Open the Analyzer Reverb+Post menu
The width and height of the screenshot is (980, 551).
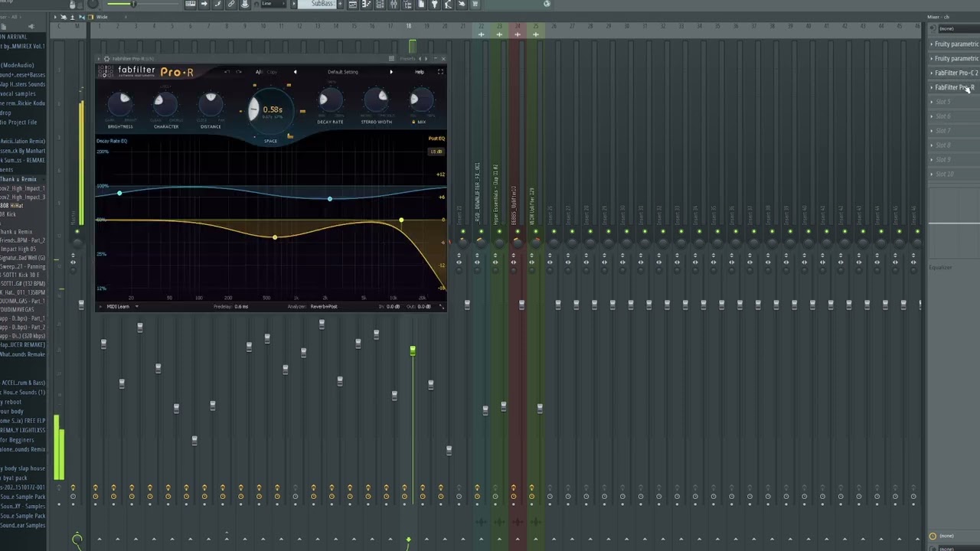pyautogui.click(x=324, y=306)
